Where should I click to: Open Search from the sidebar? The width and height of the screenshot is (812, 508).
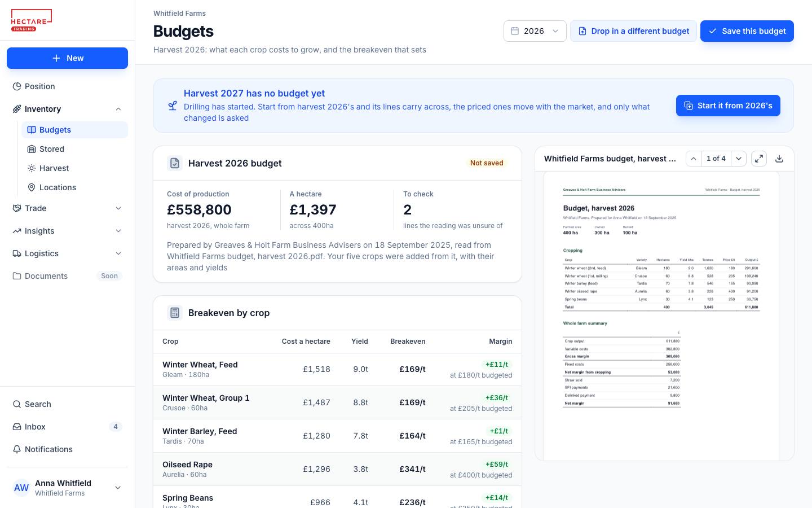coord(67,404)
